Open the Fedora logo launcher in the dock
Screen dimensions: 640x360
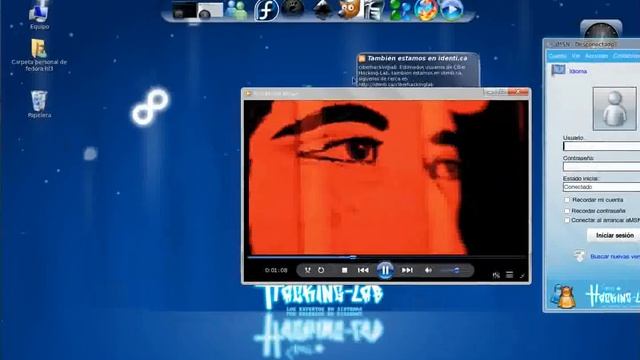(266, 10)
